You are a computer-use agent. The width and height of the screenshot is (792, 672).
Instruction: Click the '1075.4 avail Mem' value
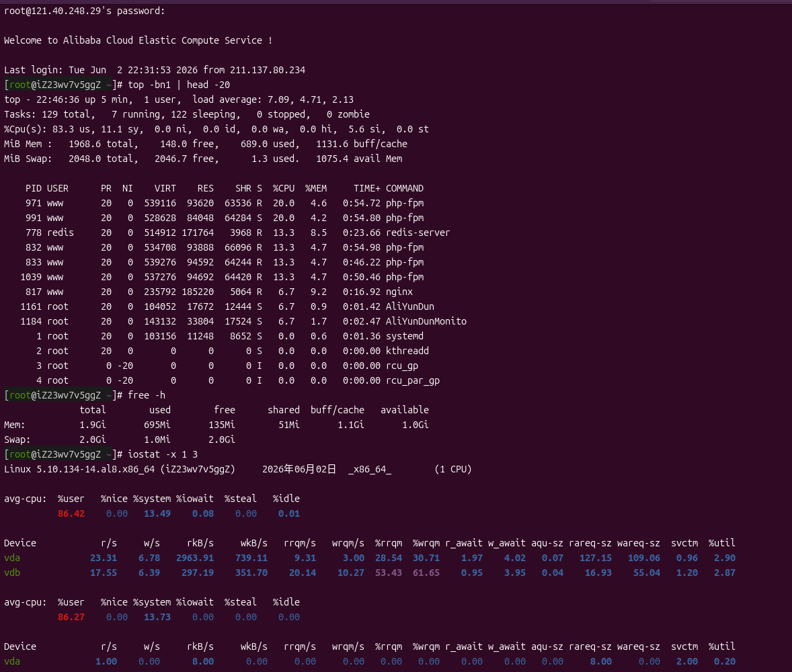[x=359, y=159]
